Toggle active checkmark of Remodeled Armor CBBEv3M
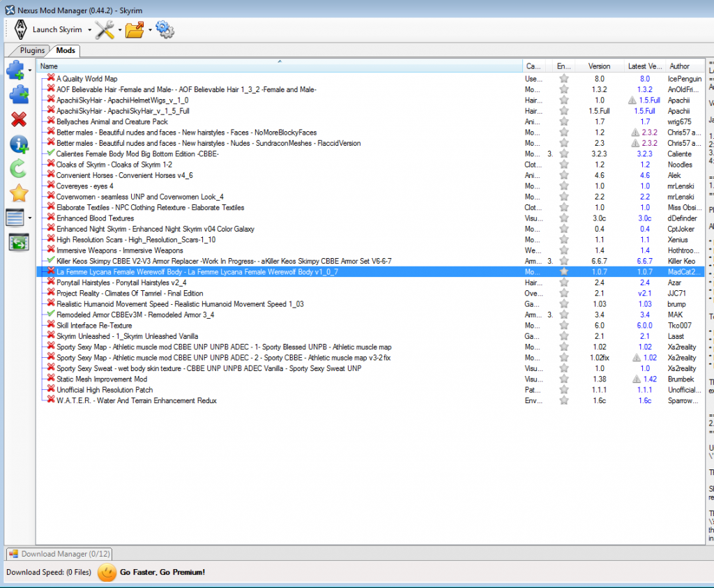The width and height of the screenshot is (714, 588). 51,314
